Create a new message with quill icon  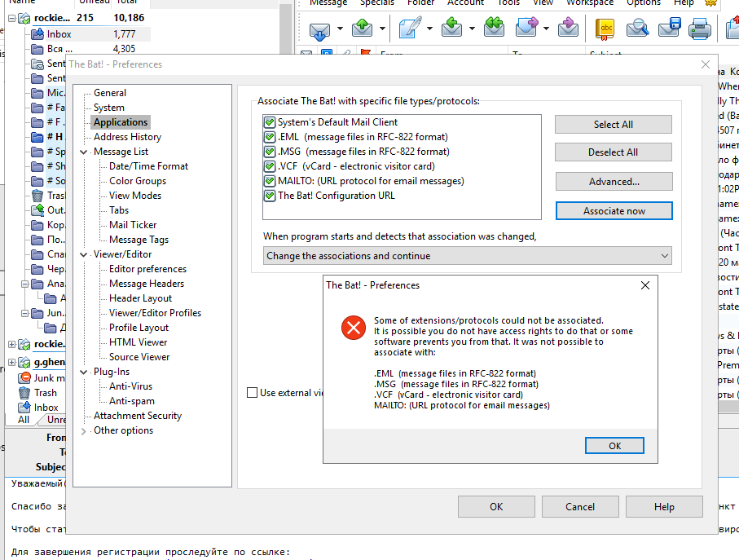tap(410, 29)
